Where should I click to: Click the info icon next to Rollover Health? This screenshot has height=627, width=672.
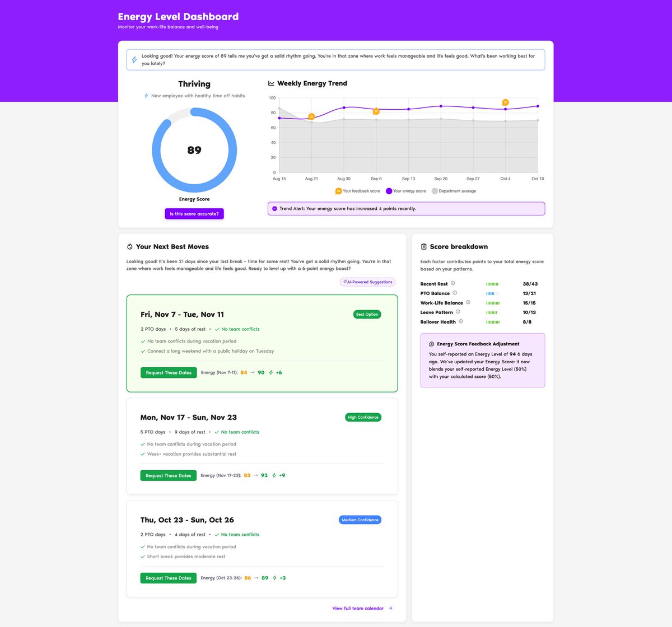pos(461,321)
